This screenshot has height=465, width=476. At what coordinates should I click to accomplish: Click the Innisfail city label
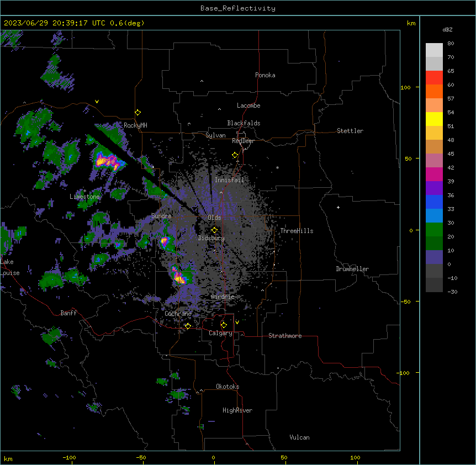point(229,180)
